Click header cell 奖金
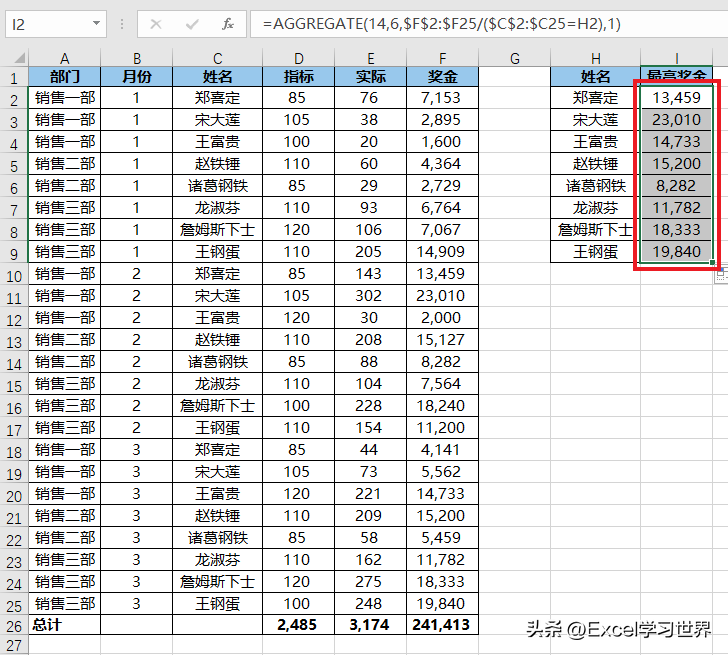The image size is (728, 655). click(x=442, y=77)
